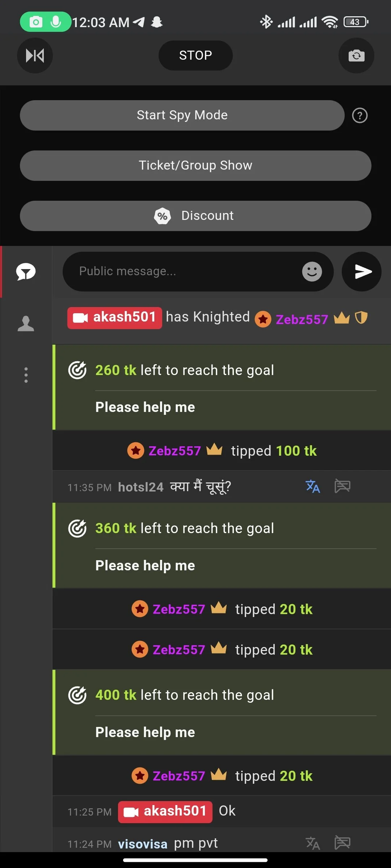Translate hotsl24's Hindi message
Viewport: 391px width, 868px height.
(x=313, y=486)
